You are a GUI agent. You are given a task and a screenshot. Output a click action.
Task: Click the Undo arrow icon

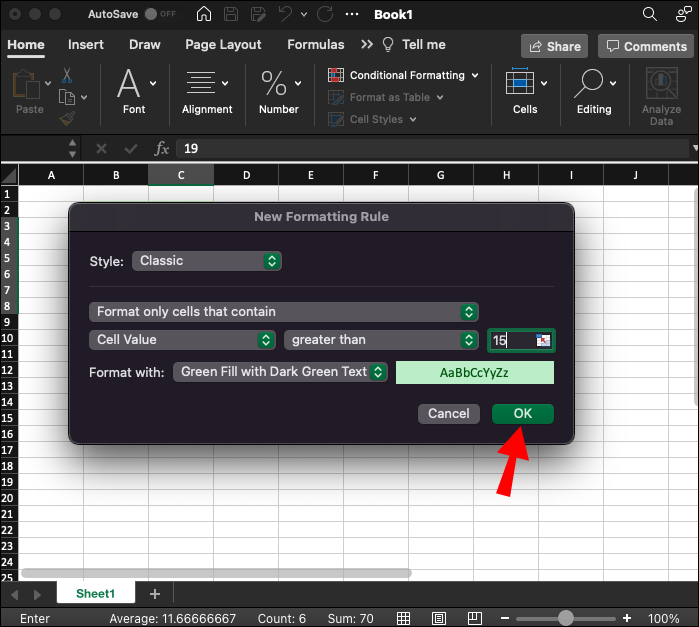click(286, 15)
